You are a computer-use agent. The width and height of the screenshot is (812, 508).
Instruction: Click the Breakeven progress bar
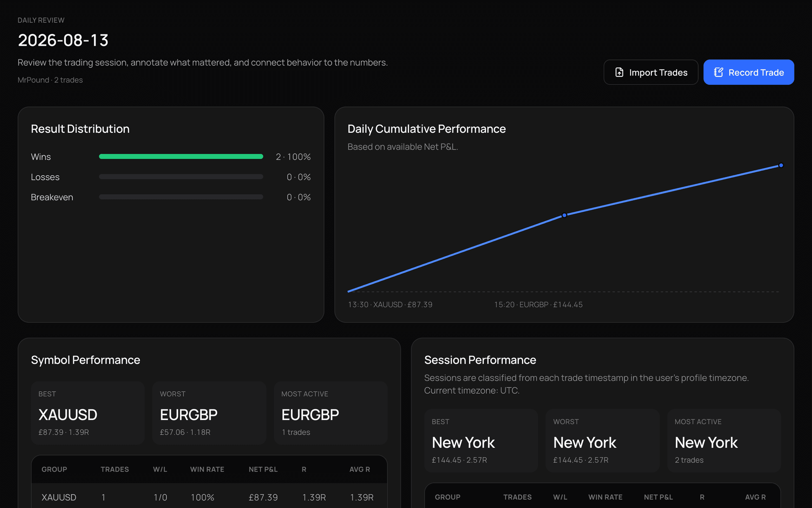pos(181,197)
